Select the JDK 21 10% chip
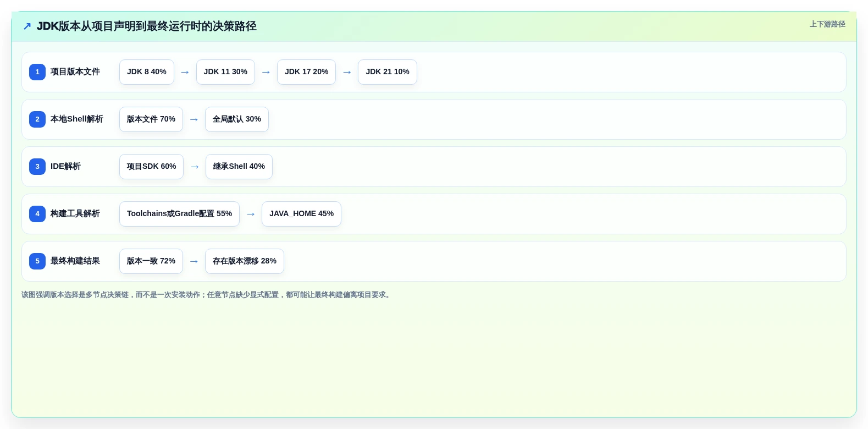 click(388, 72)
